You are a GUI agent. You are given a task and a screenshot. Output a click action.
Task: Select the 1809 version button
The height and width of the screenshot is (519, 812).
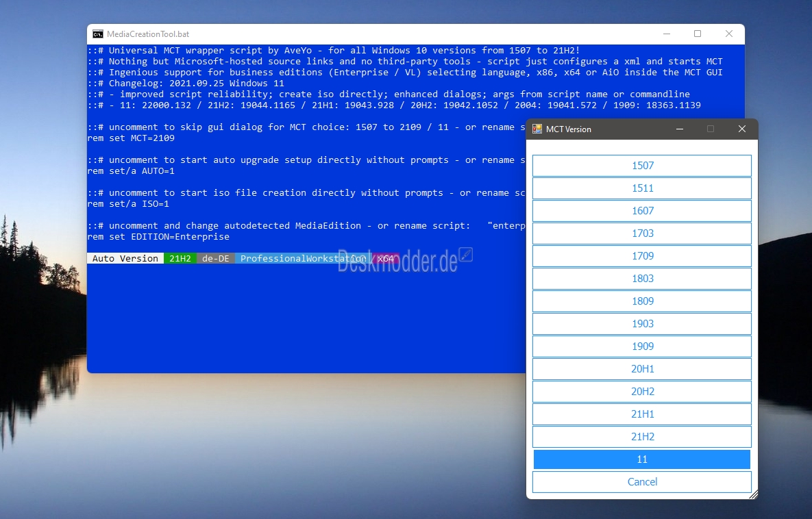641,301
